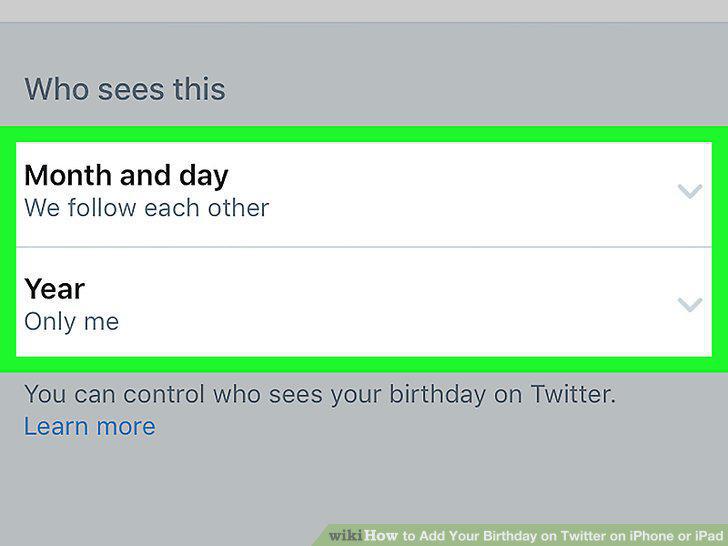The height and width of the screenshot is (546, 728).
Task: Tap the 'Only me' value
Action: point(72,322)
